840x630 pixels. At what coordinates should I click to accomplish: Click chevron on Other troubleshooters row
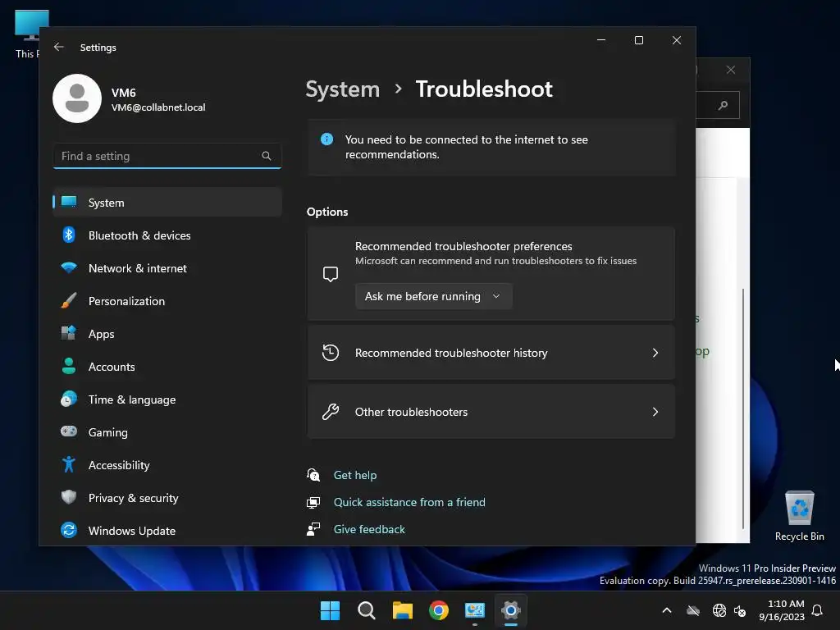pyautogui.click(x=655, y=412)
